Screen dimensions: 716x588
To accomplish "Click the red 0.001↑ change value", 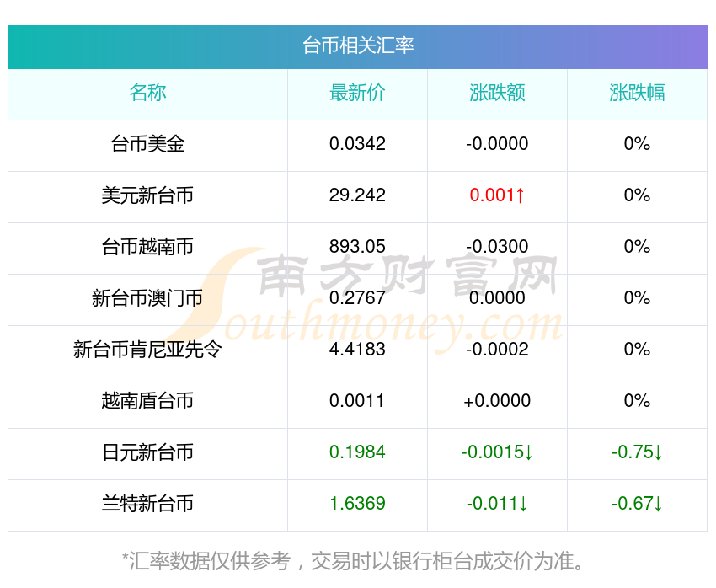I will (x=497, y=195).
